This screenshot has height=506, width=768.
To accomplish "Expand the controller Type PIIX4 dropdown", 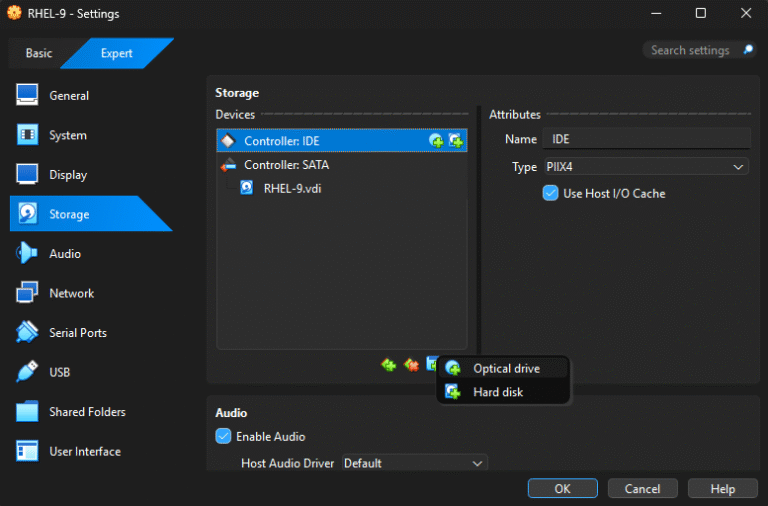I will [645, 167].
